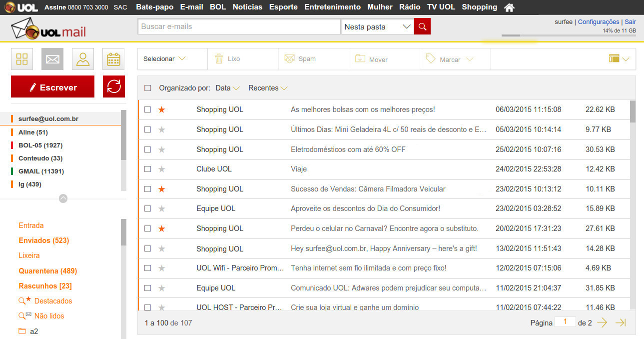Star the 'Dia do Consumidor' email
The height and width of the screenshot is (339, 644).
pyautogui.click(x=161, y=208)
